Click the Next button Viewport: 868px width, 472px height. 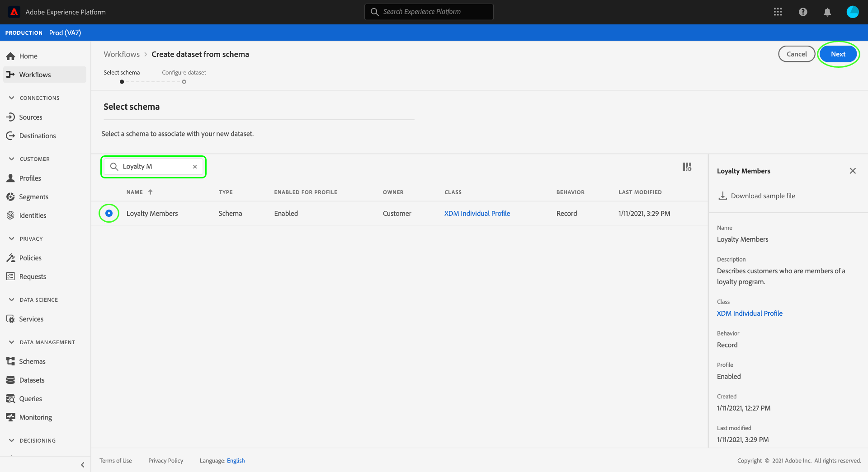[838, 54]
